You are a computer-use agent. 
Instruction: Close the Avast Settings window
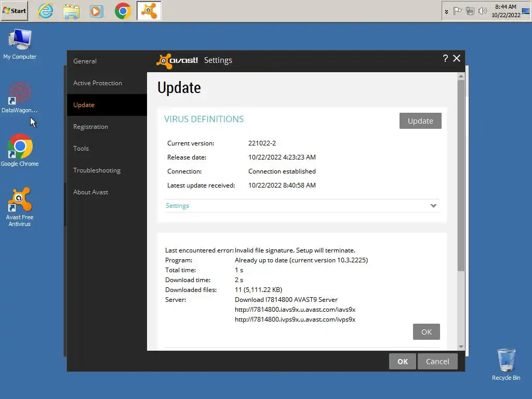457,58
